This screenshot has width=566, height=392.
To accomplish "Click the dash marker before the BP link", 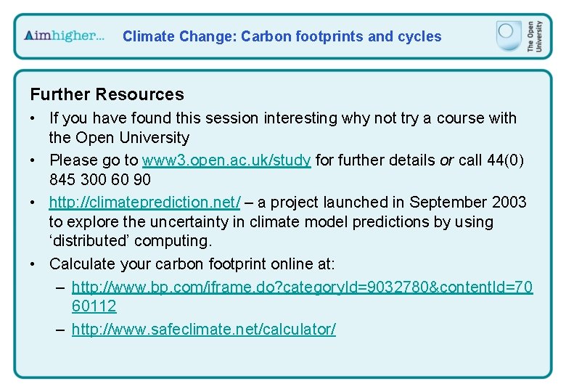I will click(x=61, y=287).
